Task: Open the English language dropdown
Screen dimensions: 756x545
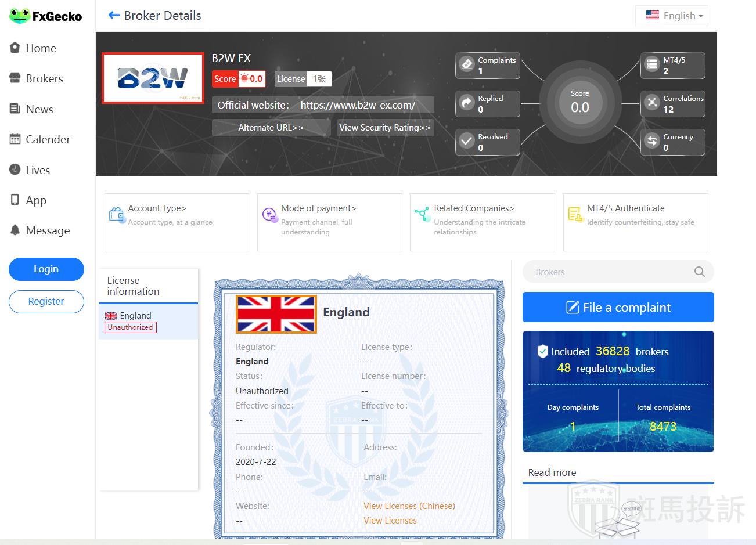Action: point(672,16)
